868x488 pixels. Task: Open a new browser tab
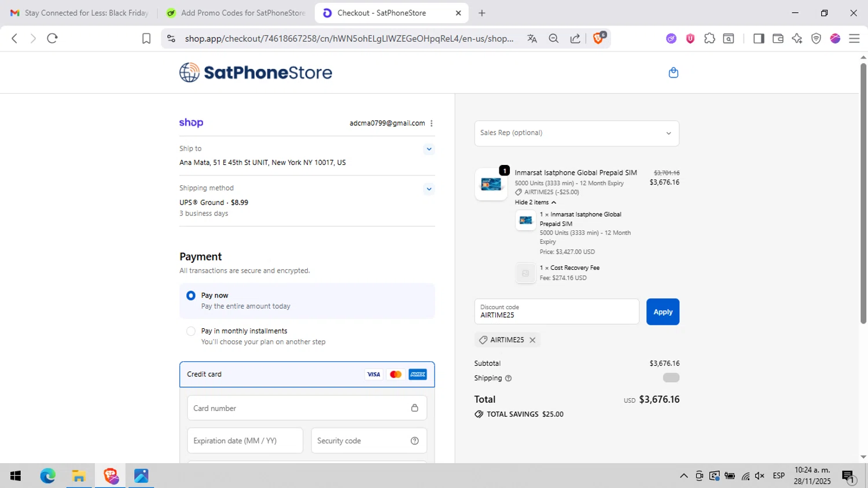pos(482,13)
